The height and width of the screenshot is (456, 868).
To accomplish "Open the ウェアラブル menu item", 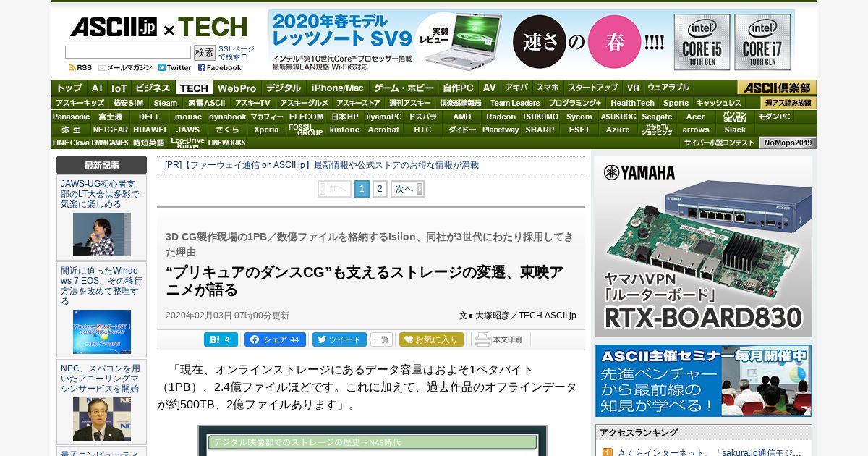I will [x=668, y=88].
